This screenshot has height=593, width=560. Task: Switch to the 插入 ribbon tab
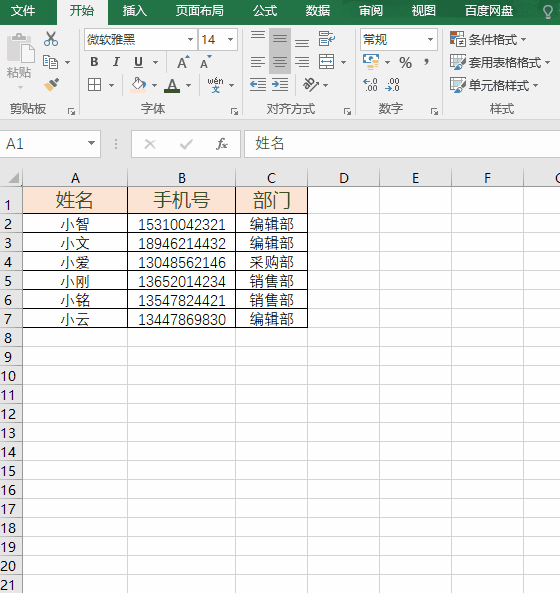(134, 11)
